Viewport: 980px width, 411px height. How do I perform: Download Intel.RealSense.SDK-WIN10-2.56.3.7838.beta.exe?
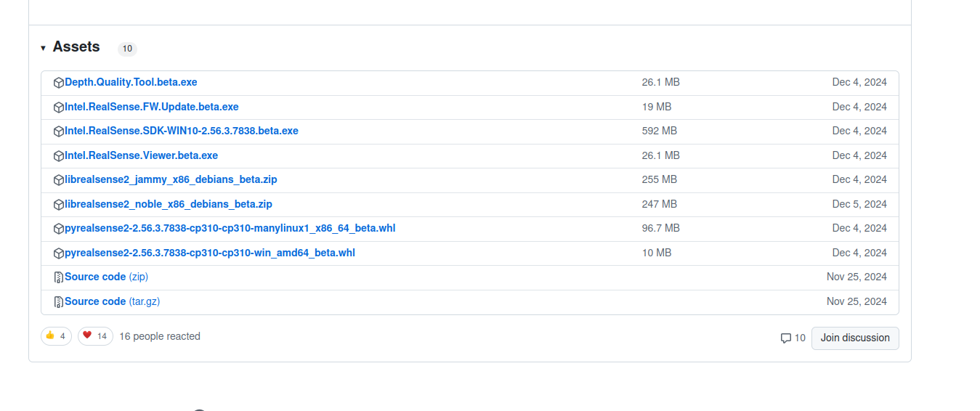point(182,131)
